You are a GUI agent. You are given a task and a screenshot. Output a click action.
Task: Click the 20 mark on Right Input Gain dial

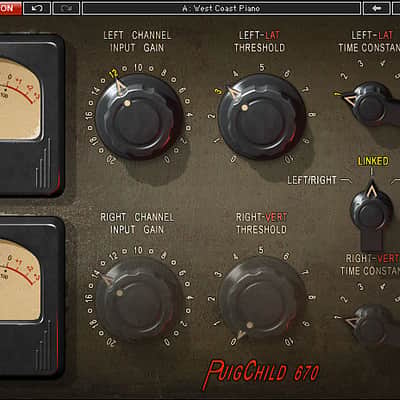pyautogui.click(x=111, y=342)
